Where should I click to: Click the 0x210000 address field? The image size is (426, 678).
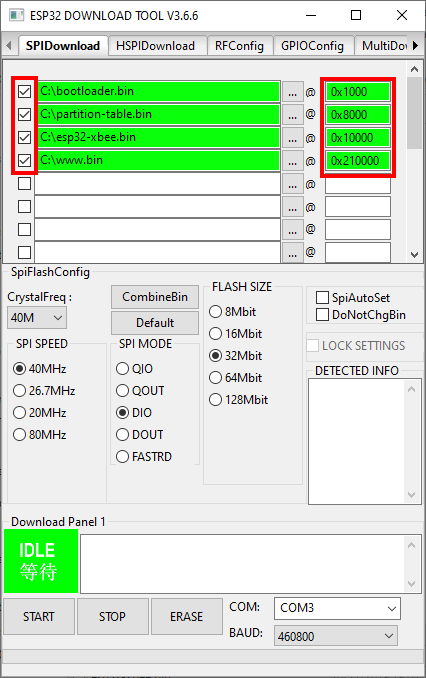coord(358,161)
